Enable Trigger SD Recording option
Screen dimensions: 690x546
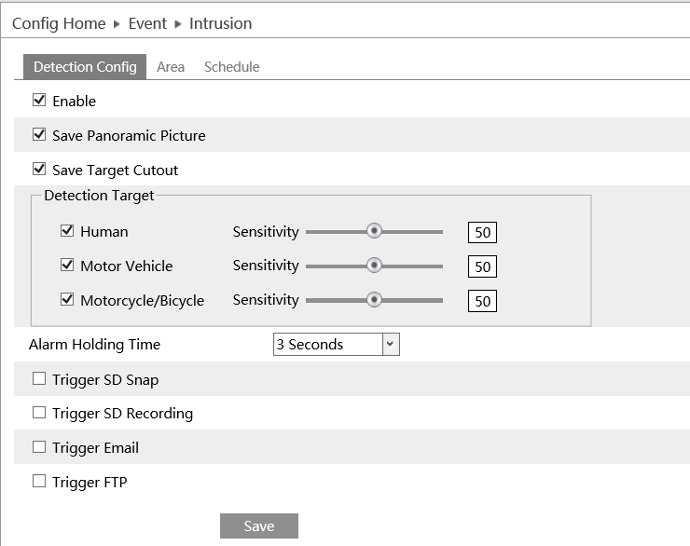40,412
